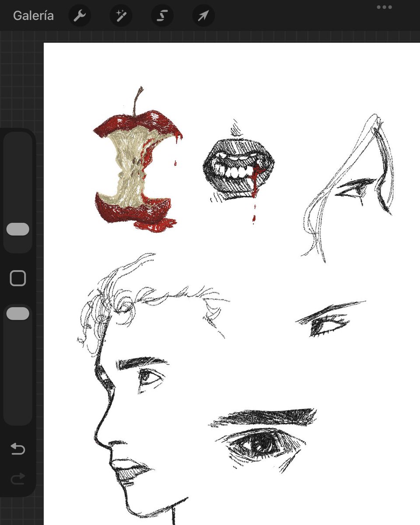Undo the last stroke
The image size is (420, 525).
[18, 448]
